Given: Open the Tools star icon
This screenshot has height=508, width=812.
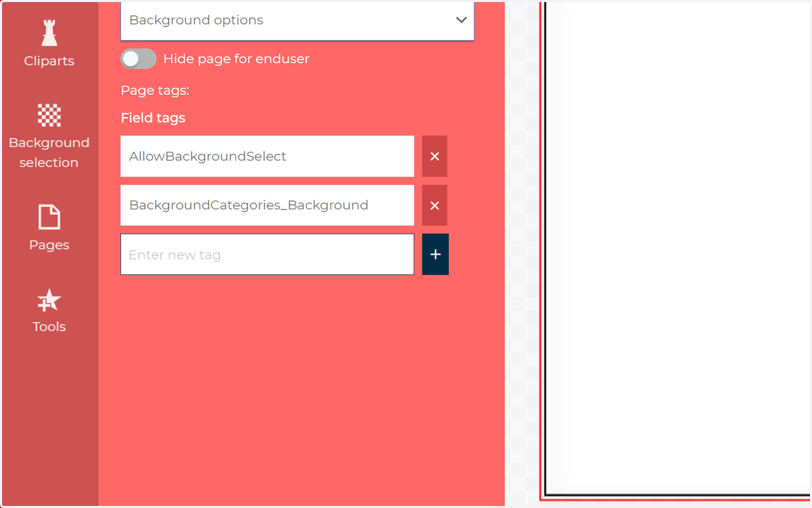Looking at the screenshot, I should (49, 301).
